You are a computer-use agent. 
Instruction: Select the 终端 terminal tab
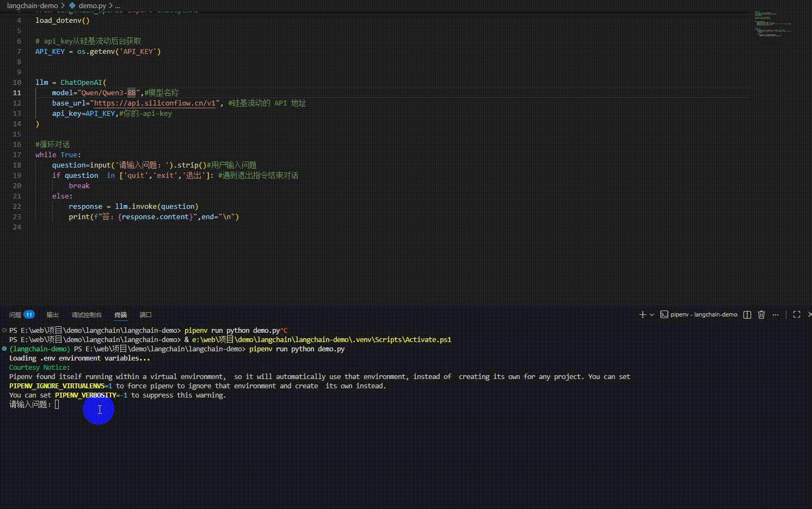click(120, 315)
